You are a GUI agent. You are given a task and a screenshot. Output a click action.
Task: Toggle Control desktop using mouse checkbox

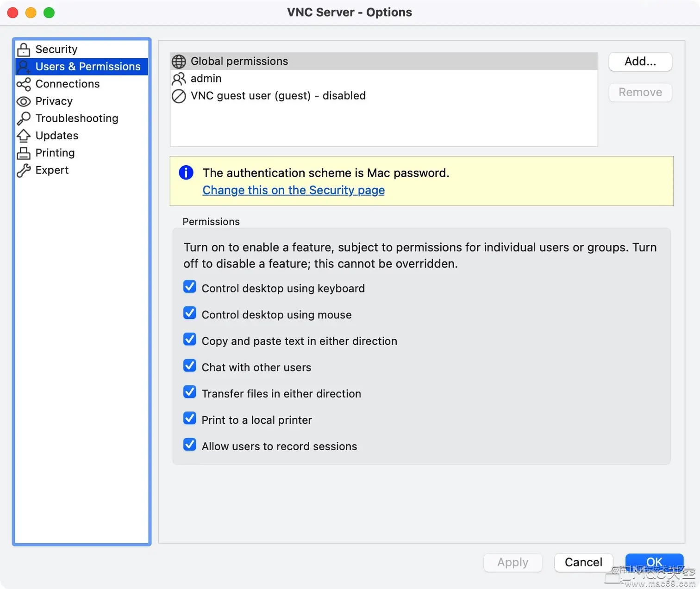click(190, 313)
